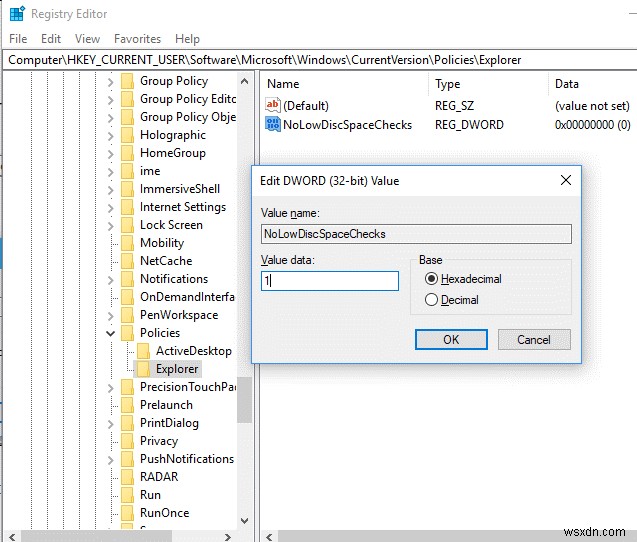Open the View menu
The image size is (637, 542).
pos(87,39)
